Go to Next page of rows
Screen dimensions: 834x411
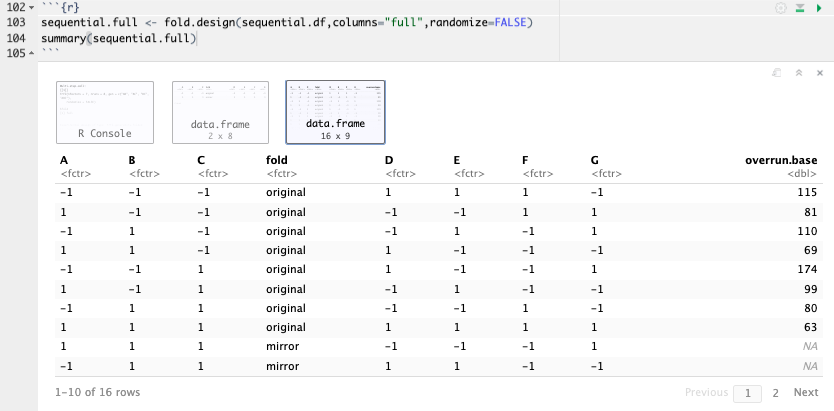click(x=806, y=392)
